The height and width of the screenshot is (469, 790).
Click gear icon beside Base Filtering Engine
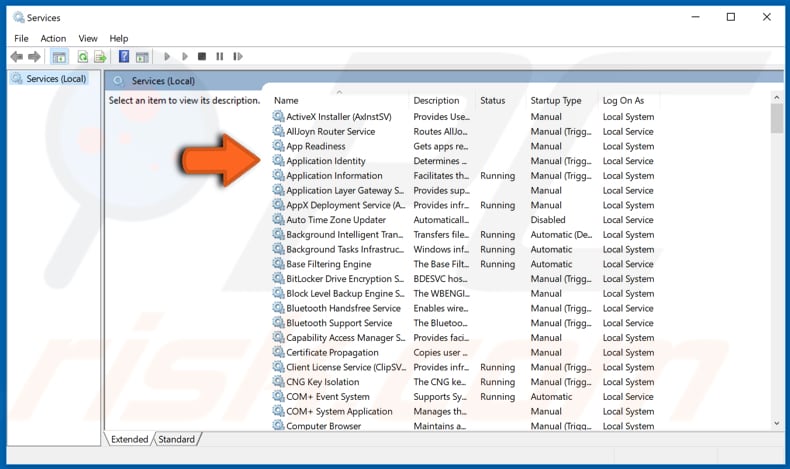click(x=278, y=264)
